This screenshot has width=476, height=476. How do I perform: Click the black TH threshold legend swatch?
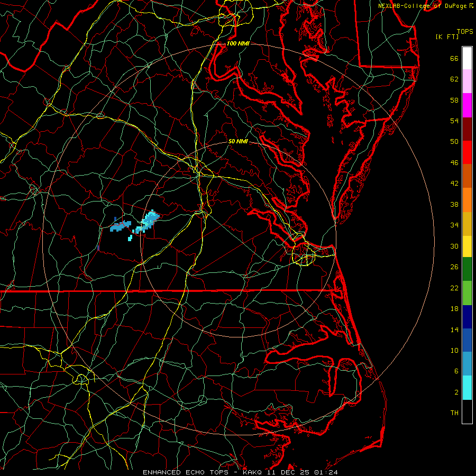467,411
